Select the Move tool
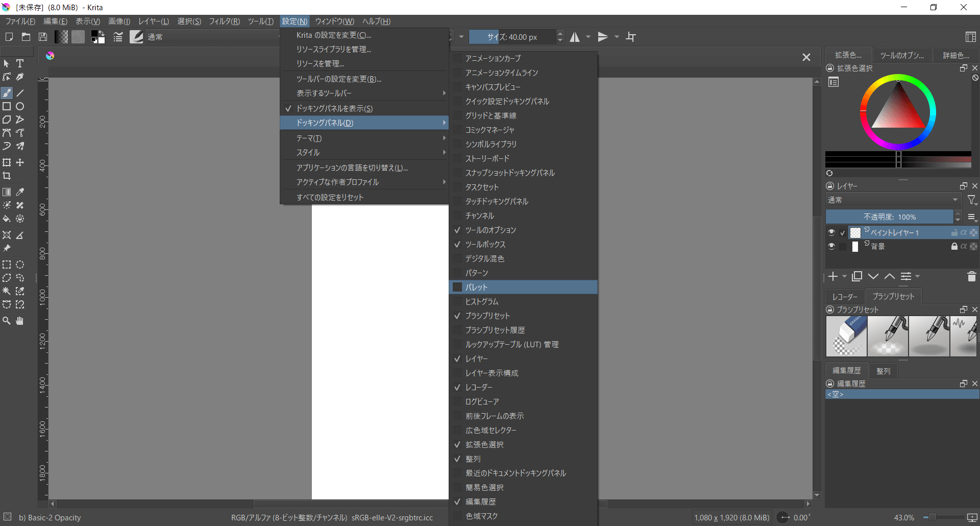Image resolution: width=980 pixels, height=526 pixels. coord(20,162)
